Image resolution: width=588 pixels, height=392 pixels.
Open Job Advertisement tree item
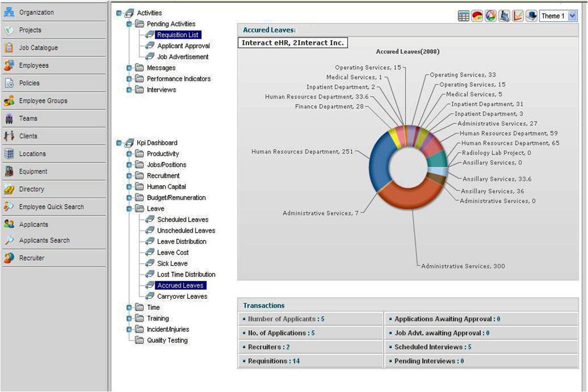coord(183,57)
